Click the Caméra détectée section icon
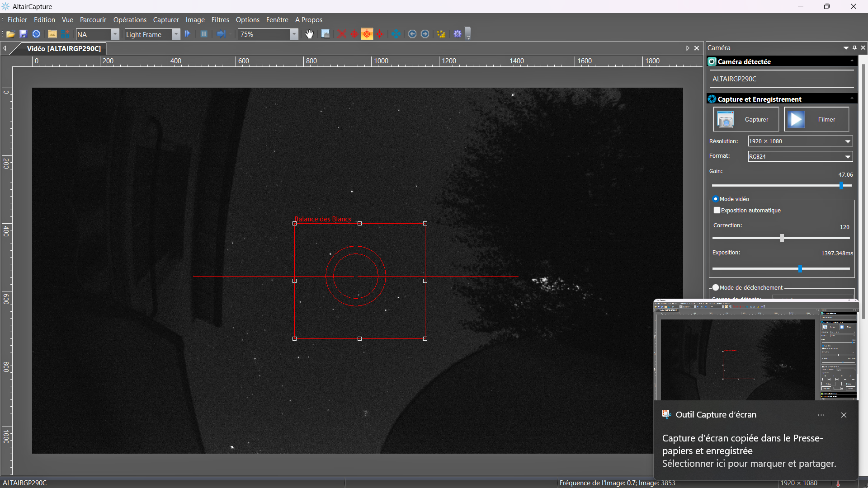This screenshot has height=488, width=868. click(712, 61)
